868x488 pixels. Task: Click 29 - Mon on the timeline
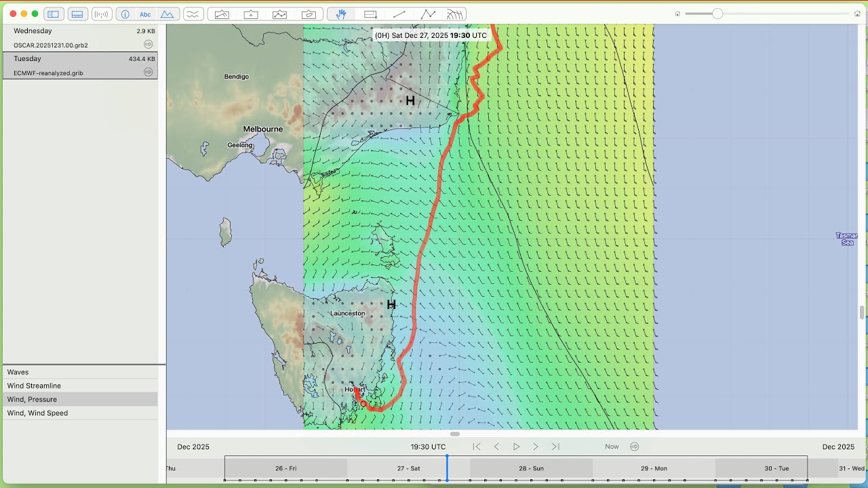pyautogui.click(x=654, y=468)
